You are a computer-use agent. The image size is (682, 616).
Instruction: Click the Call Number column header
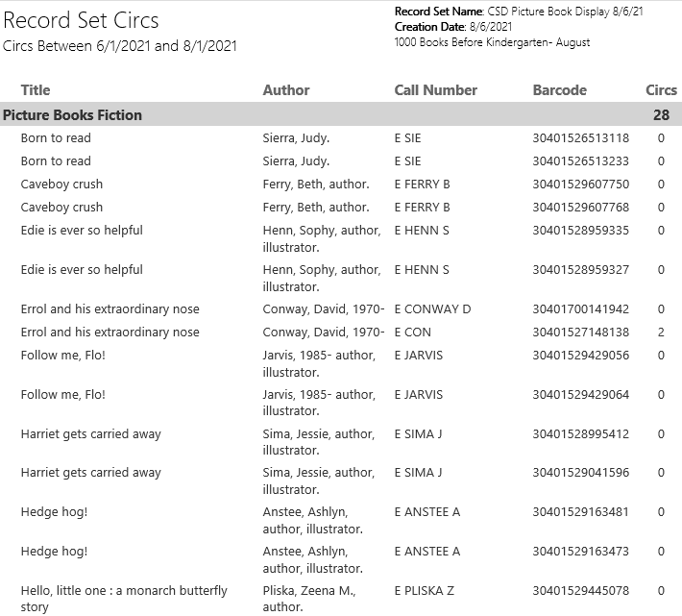[435, 90]
